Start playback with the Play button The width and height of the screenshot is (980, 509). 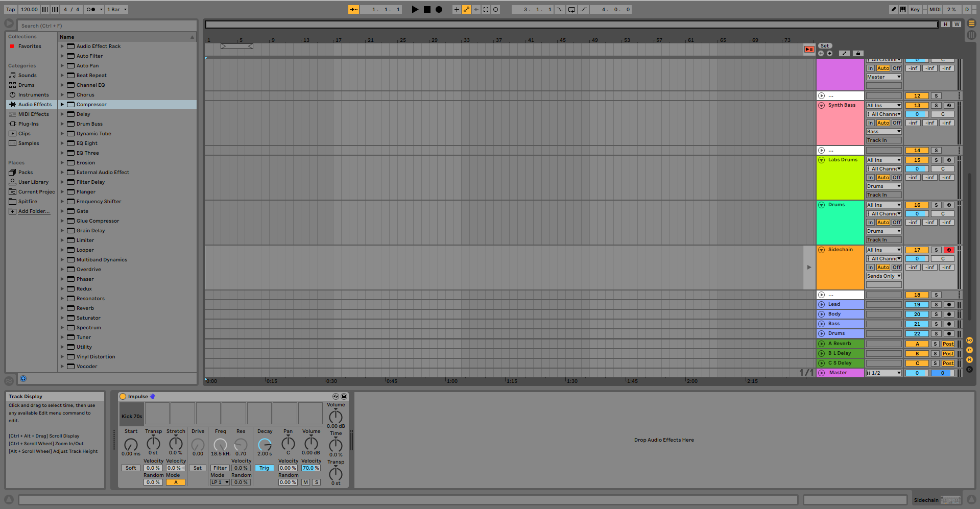click(415, 9)
